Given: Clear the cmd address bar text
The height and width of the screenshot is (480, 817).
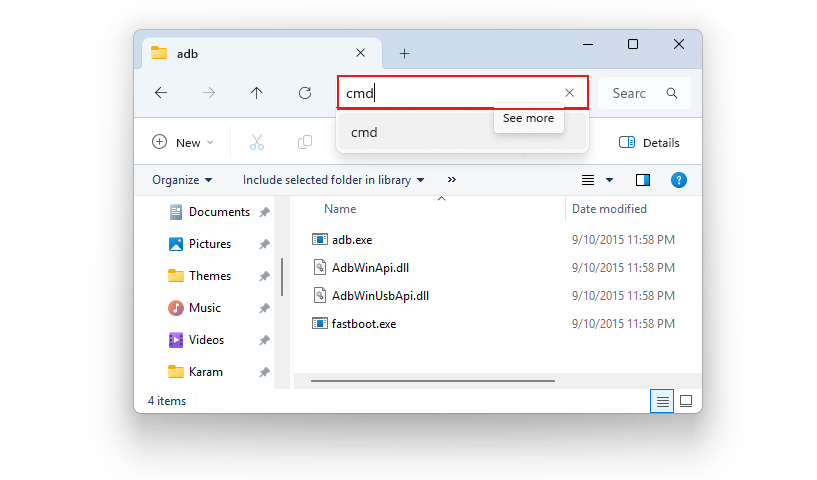Looking at the screenshot, I should (570, 93).
